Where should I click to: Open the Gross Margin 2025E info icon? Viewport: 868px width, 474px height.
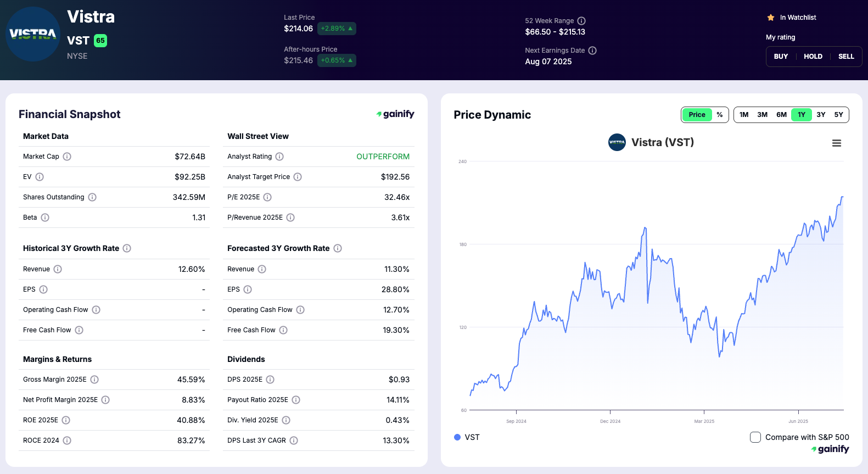[94, 380]
